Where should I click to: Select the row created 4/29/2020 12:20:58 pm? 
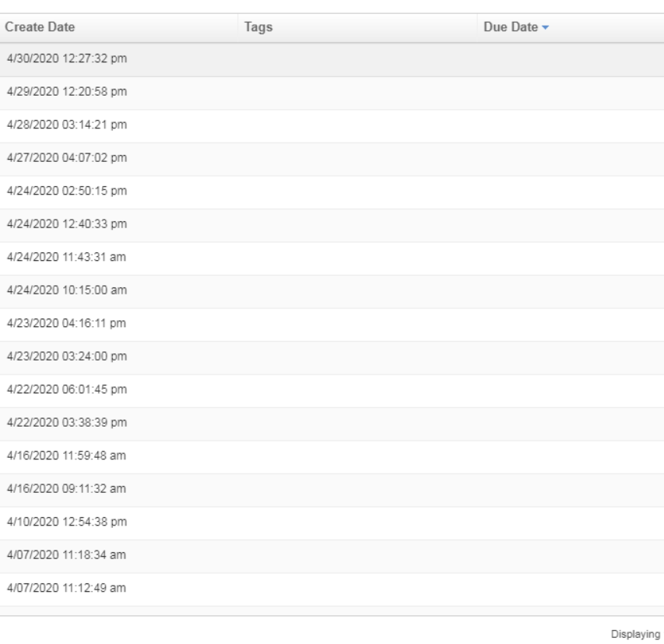[67, 93]
